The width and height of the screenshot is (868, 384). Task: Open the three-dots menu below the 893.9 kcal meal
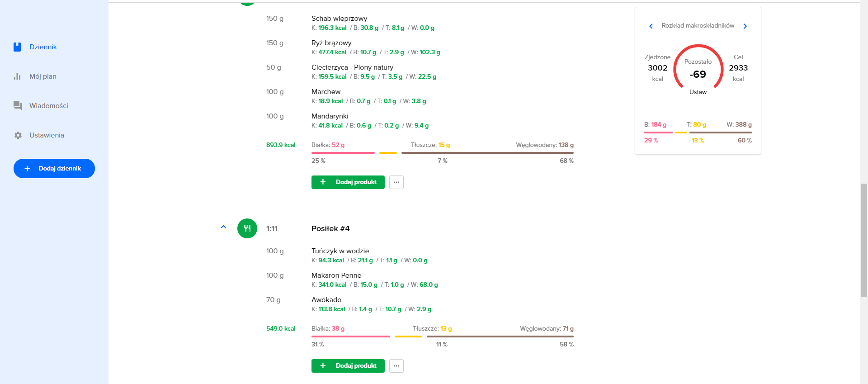[x=396, y=182]
